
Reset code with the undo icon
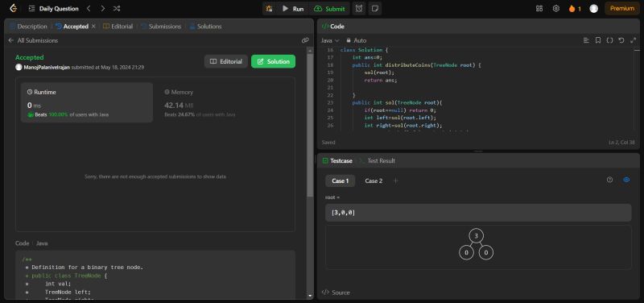[x=621, y=40]
